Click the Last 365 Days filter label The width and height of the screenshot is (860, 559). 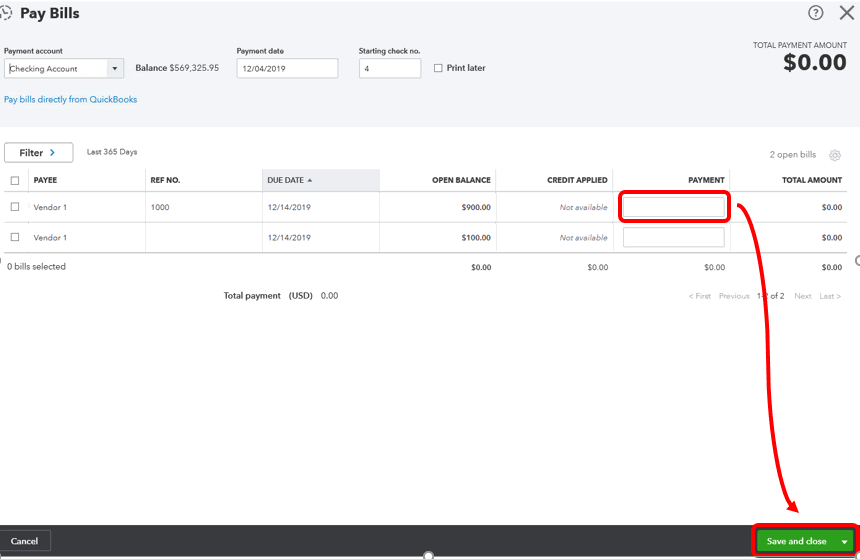[112, 152]
